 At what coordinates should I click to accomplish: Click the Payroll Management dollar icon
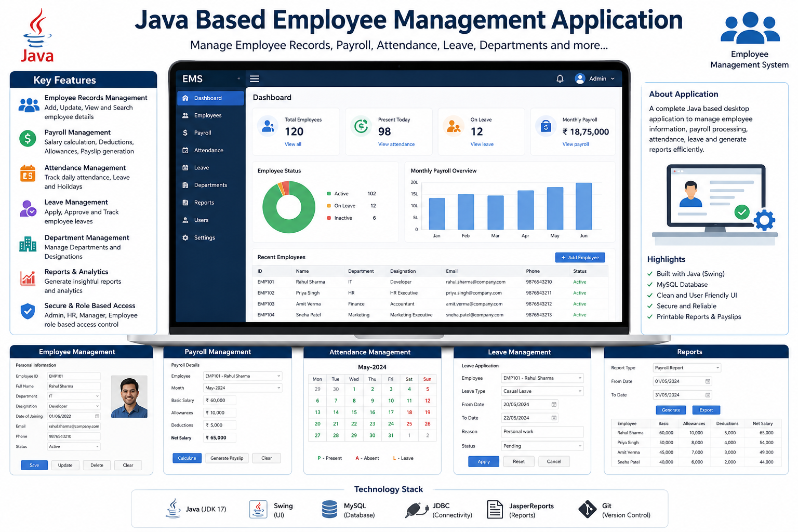click(28, 138)
